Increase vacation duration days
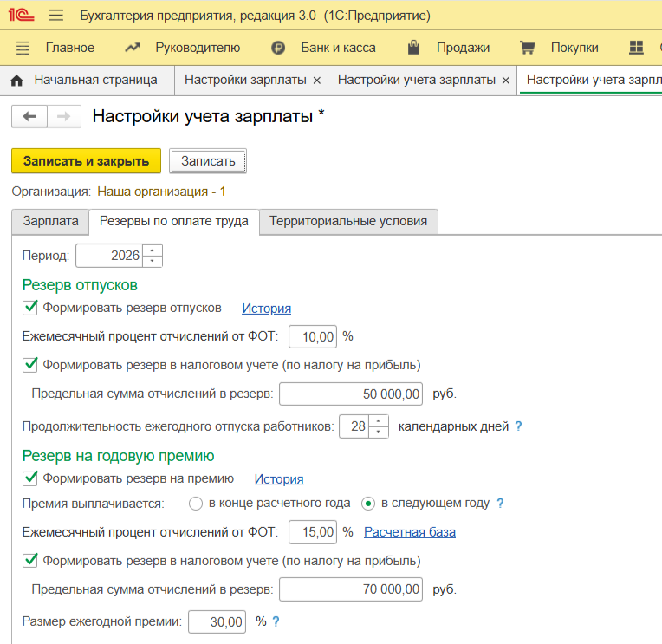 pyautogui.click(x=379, y=420)
